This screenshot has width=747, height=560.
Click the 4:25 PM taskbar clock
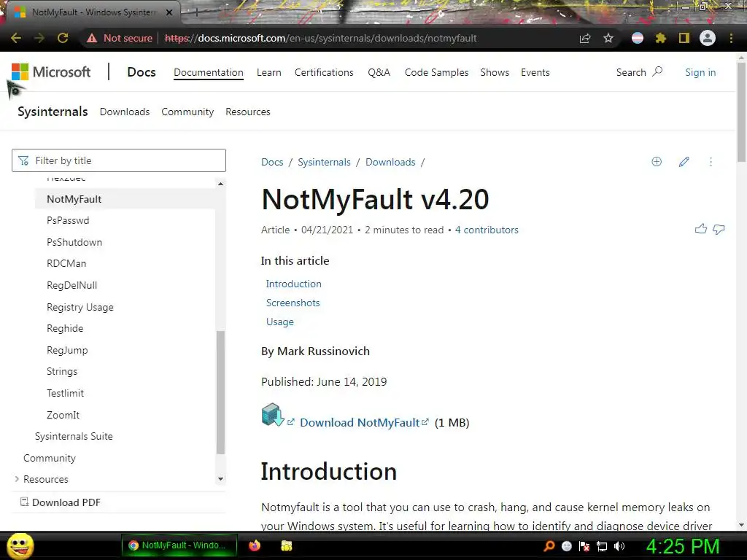683,546
